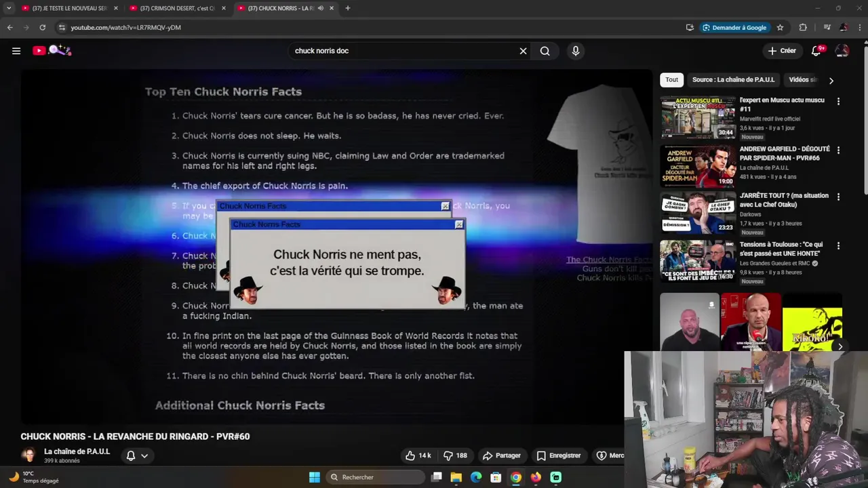The height and width of the screenshot is (488, 868).
Task: Open options for J'ARRÊTE TOUT video
Action: (838, 197)
